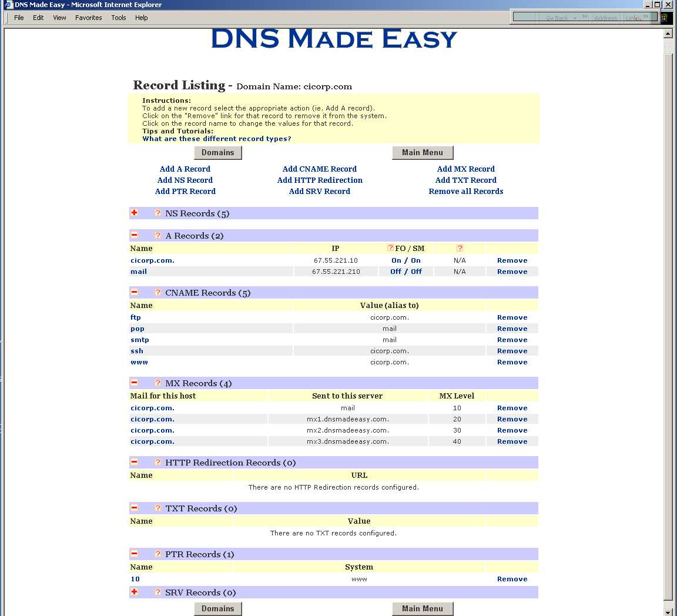Open help icon beside A Records
The height and width of the screenshot is (616, 677).
coord(157,235)
